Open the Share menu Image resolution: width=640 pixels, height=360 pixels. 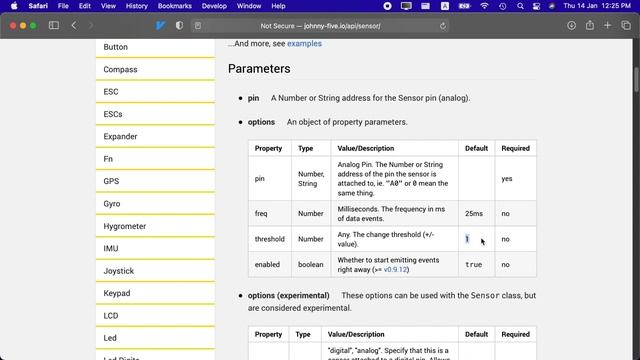(590, 25)
